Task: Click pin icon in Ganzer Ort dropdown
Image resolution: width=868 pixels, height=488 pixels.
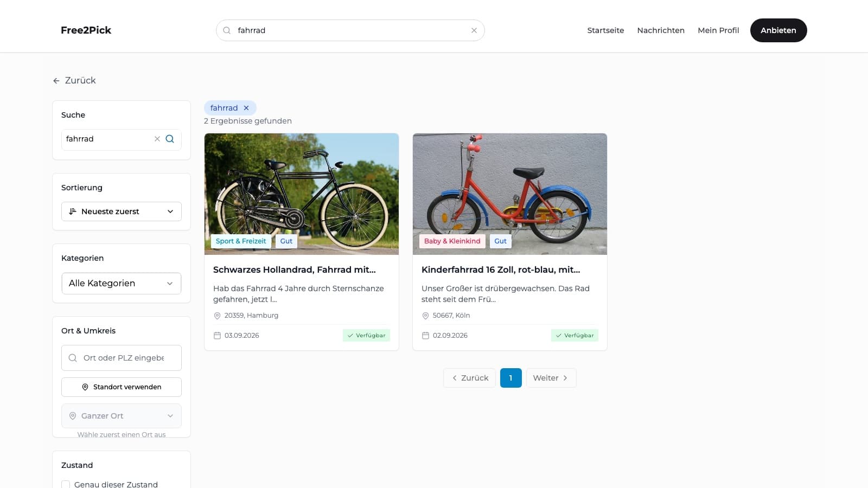Action: tap(73, 416)
